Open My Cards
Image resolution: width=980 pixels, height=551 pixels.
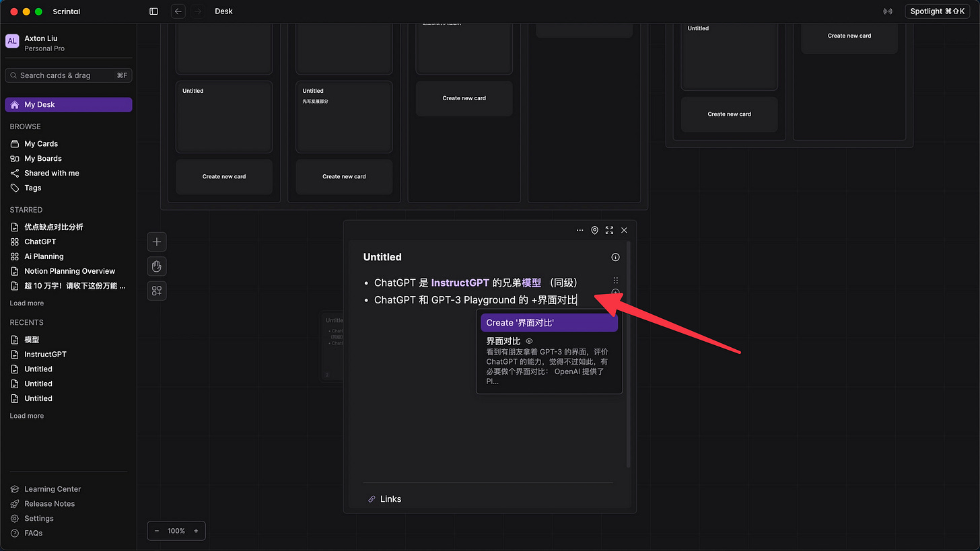41,144
